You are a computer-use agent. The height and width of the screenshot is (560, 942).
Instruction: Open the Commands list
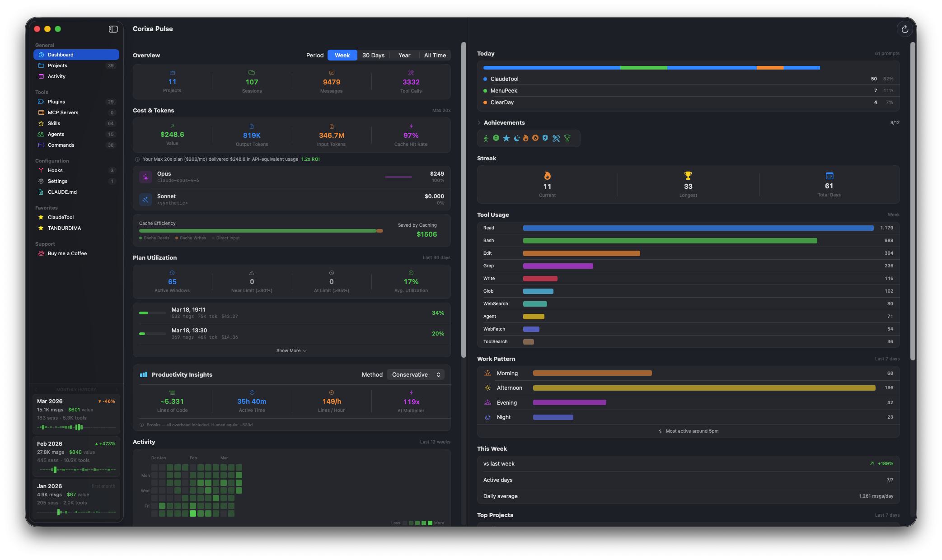pos(61,145)
